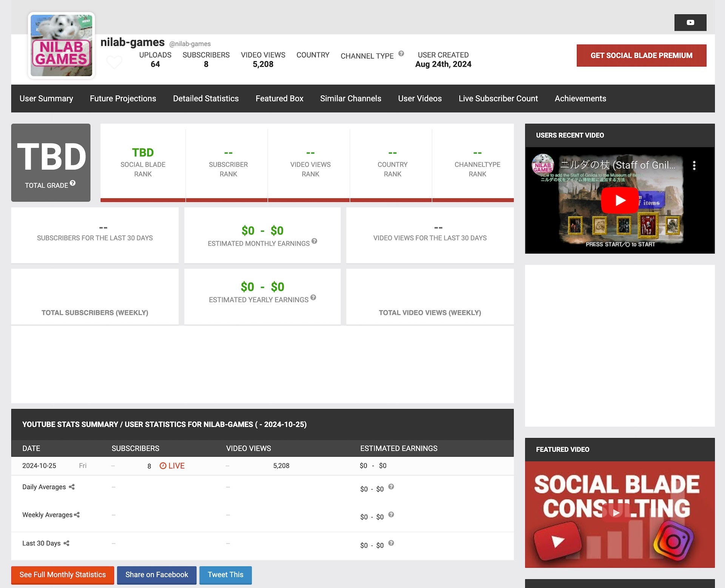Click the recent video title link

pyautogui.click(x=618, y=165)
